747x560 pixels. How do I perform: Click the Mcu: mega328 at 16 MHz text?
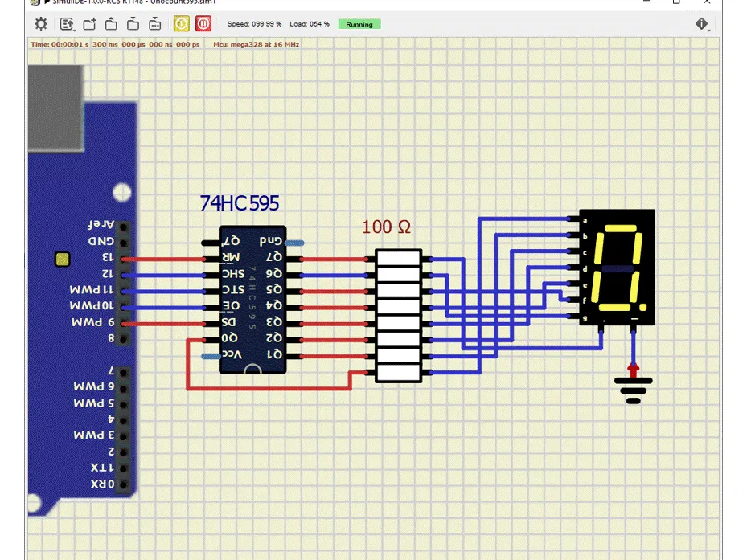[256, 44]
